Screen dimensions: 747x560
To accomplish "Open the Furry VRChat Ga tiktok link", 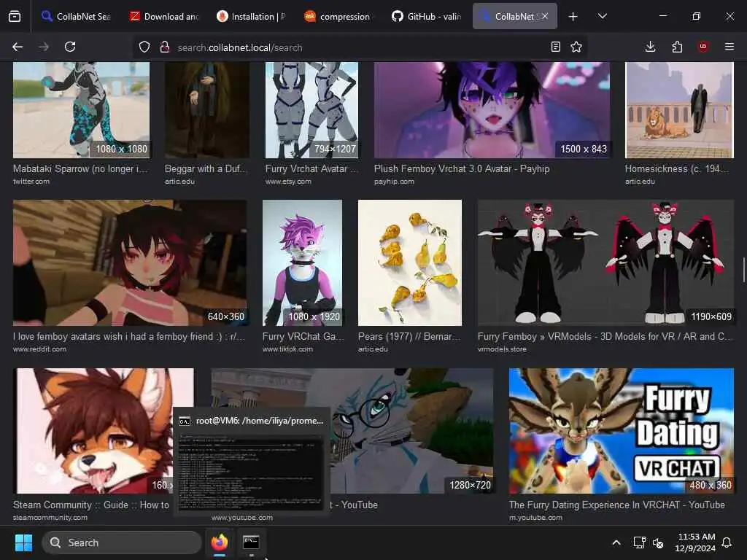I will [x=303, y=336].
